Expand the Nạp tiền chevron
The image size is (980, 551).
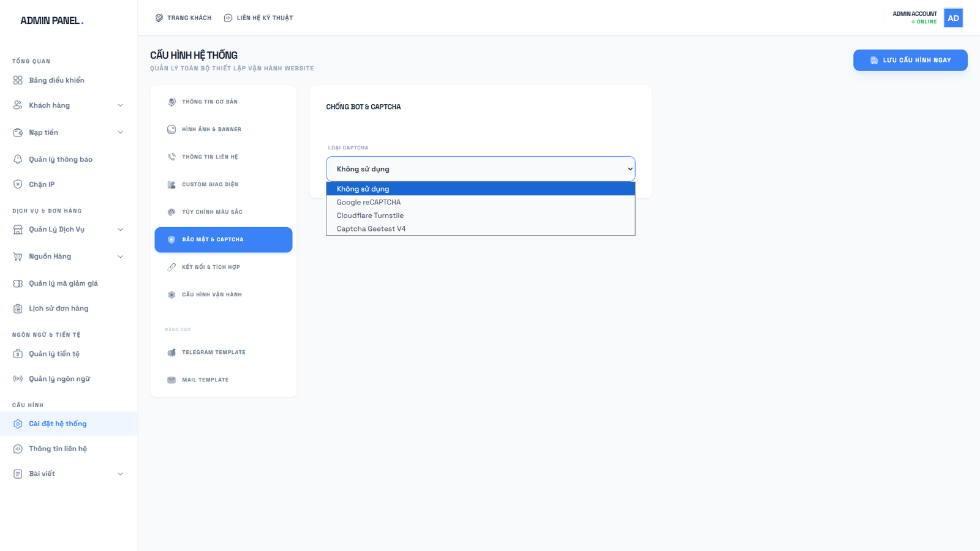(x=120, y=132)
